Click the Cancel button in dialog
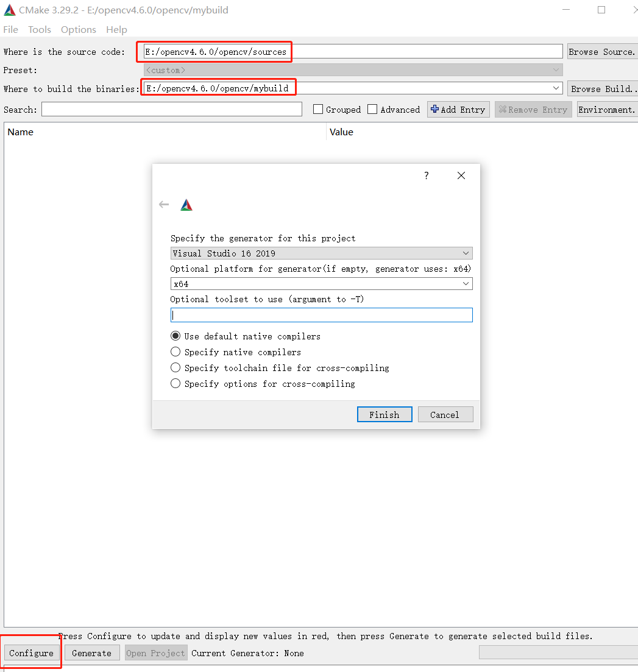The width and height of the screenshot is (638, 672). (x=445, y=414)
